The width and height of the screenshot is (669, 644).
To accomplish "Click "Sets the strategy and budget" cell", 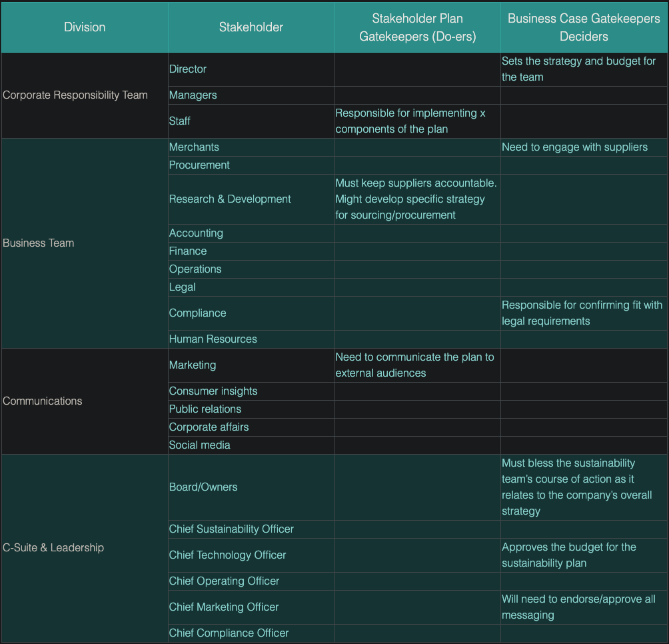I will click(578, 69).
